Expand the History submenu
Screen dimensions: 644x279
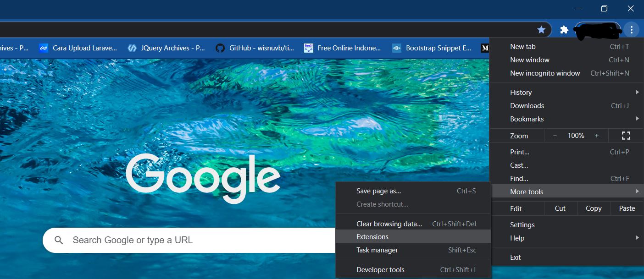click(x=521, y=92)
